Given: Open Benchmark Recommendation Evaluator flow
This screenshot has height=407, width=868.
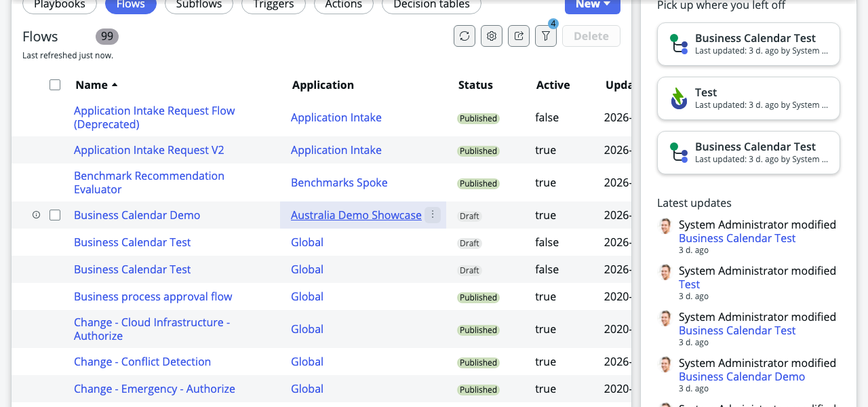Looking at the screenshot, I should pos(149,182).
